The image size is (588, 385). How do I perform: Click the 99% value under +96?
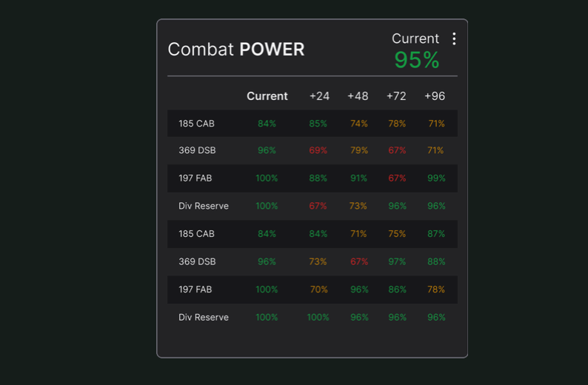pyautogui.click(x=436, y=178)
